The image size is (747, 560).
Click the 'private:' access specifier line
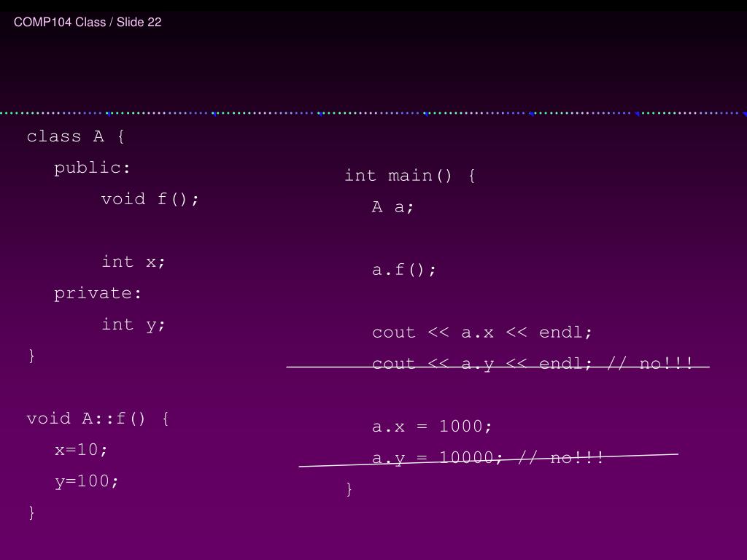point(98,294)
